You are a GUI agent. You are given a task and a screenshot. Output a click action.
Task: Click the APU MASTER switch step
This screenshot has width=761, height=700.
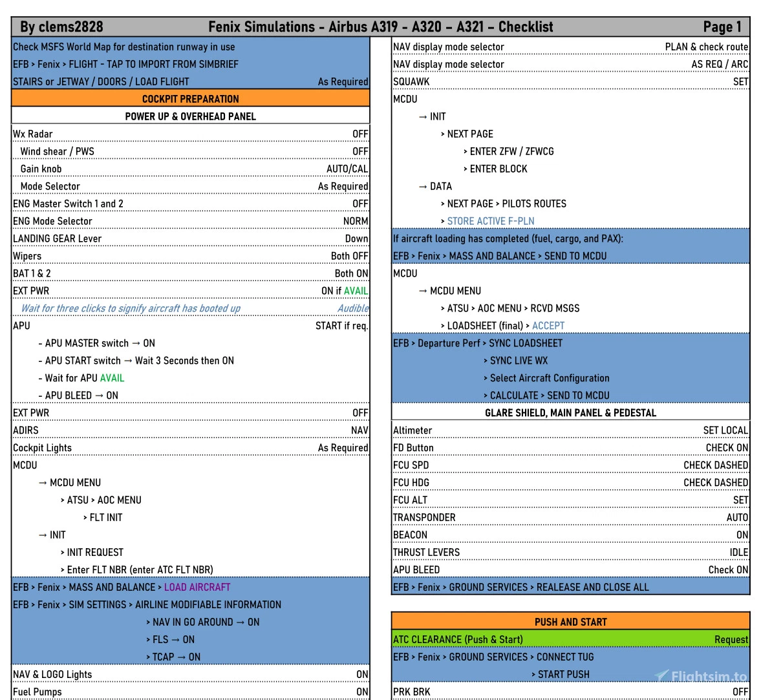pos(100,343)
